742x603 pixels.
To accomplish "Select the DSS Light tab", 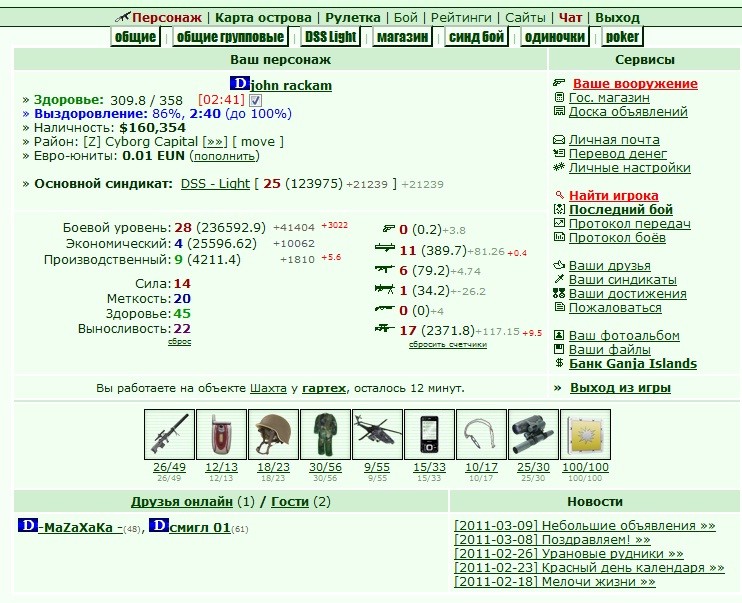I will [x=330, y=37].
